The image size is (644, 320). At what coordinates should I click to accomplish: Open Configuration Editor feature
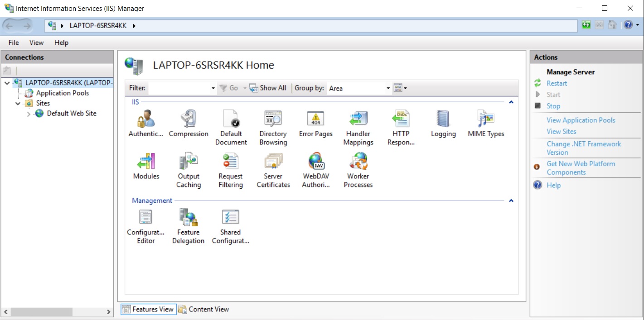146,226
